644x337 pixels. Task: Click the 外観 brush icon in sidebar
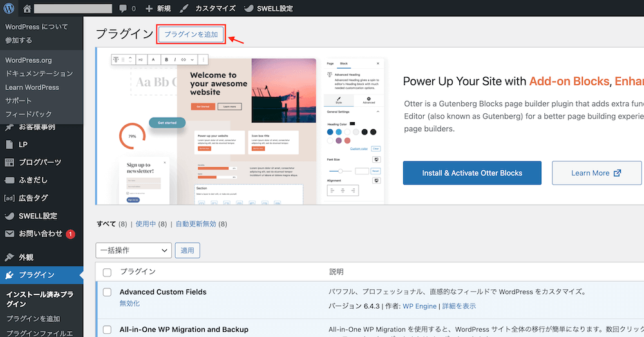click(x=9, y=257)
